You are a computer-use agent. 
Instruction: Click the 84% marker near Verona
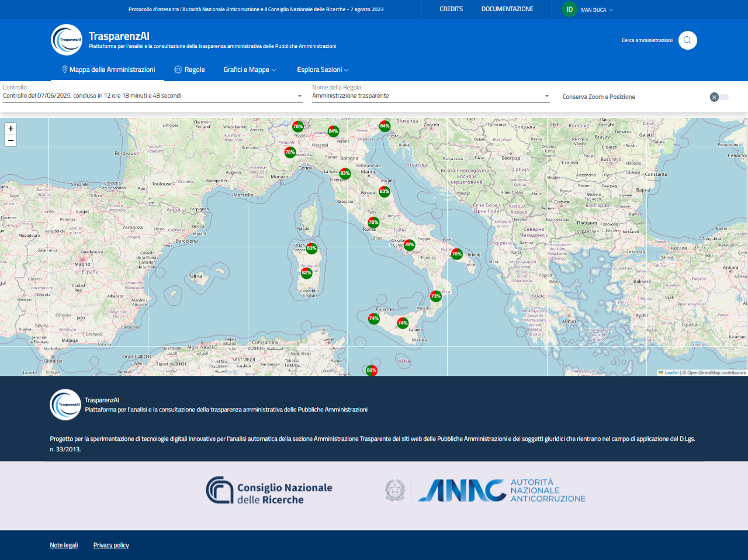pyautogui.click(x=333, y=131)
